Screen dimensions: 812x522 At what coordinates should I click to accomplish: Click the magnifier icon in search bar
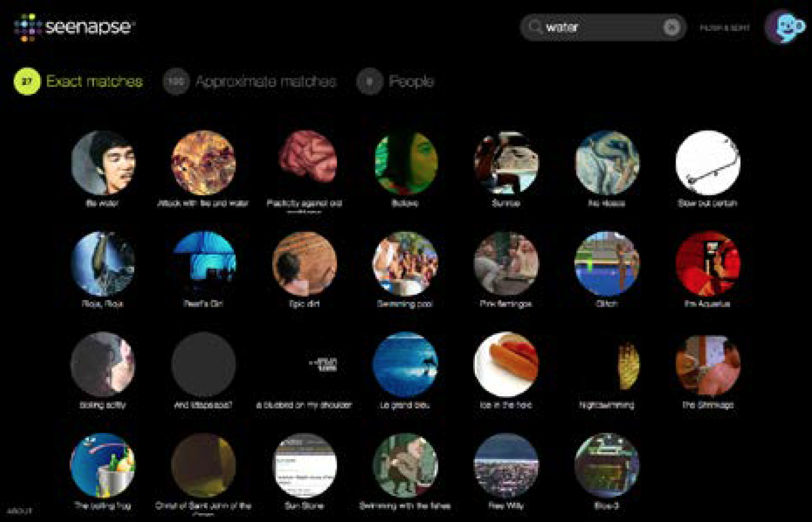(535, 27)
